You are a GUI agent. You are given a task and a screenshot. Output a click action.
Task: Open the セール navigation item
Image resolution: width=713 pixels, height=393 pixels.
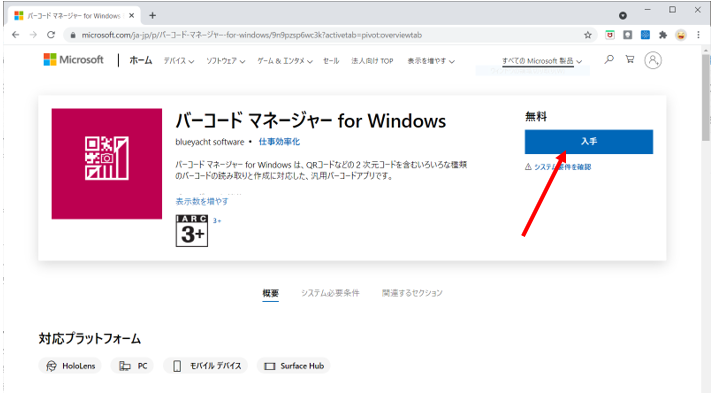click(x=331, y=61)
